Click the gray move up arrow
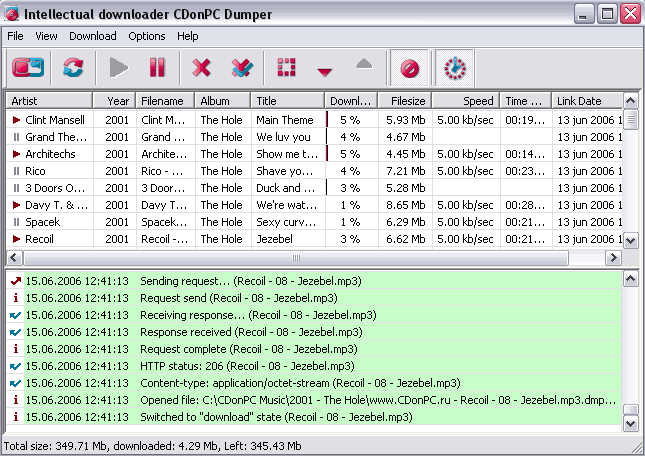 click(x=364, y=64)
